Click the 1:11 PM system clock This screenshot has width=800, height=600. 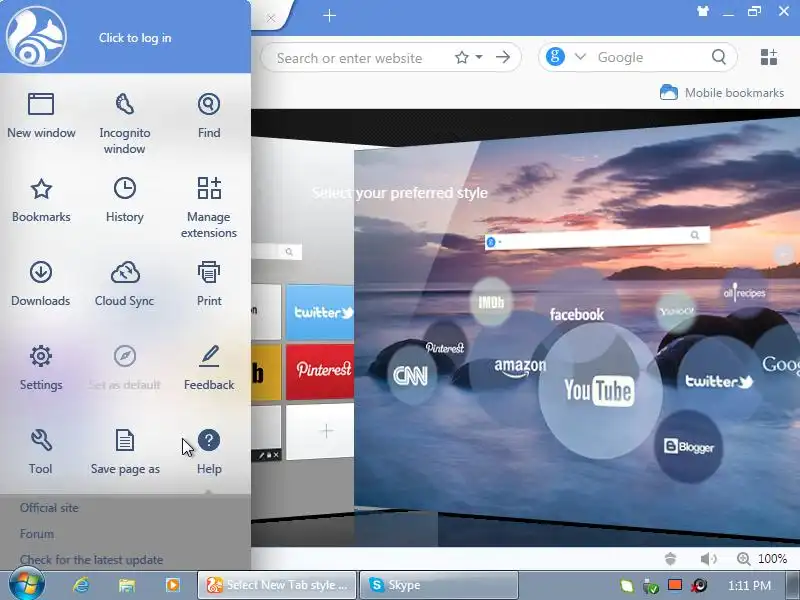[749, 585]
